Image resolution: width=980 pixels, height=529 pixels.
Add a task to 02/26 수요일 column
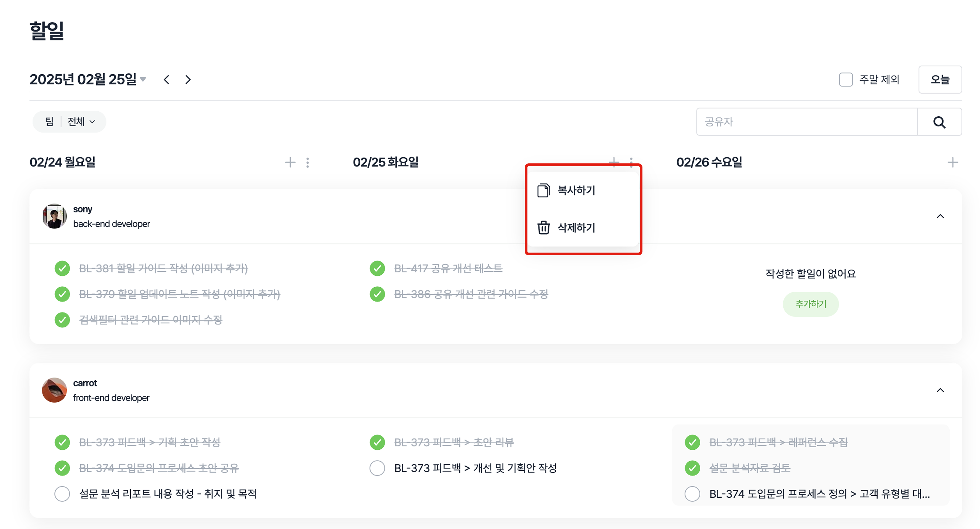952,162
